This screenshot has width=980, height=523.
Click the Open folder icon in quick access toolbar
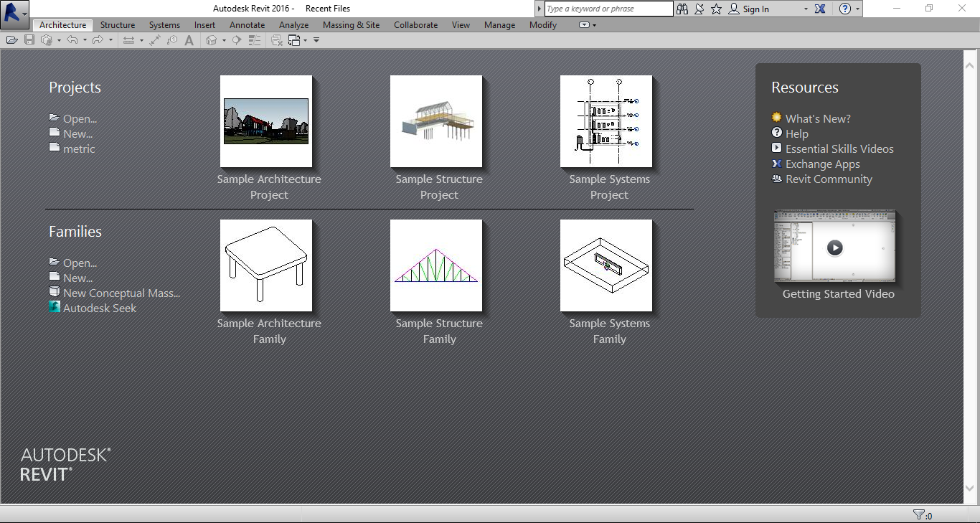[12, 40]
